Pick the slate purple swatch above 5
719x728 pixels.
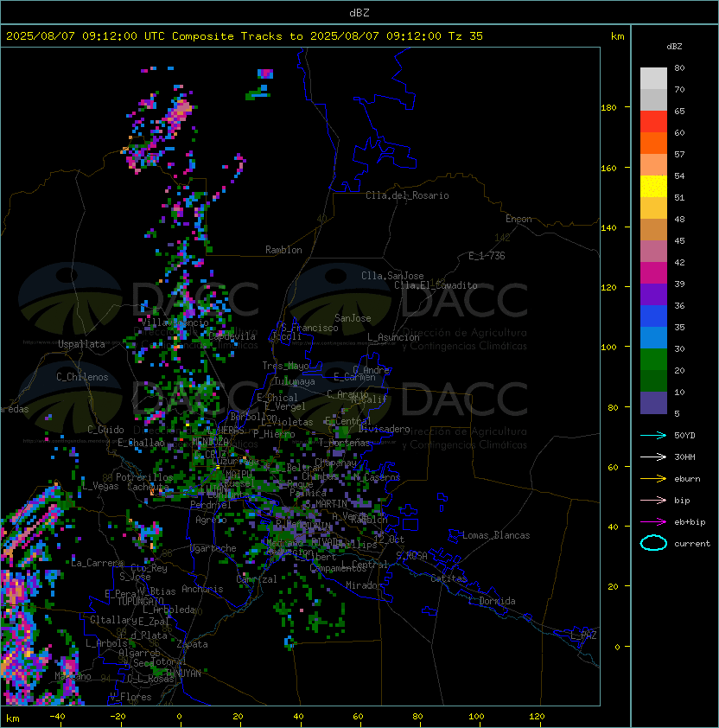coord(653,403)
